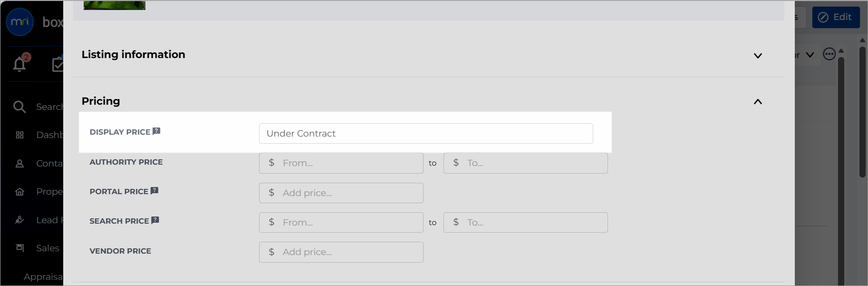
Task: Focus the Display Price field
Action: 426,133
